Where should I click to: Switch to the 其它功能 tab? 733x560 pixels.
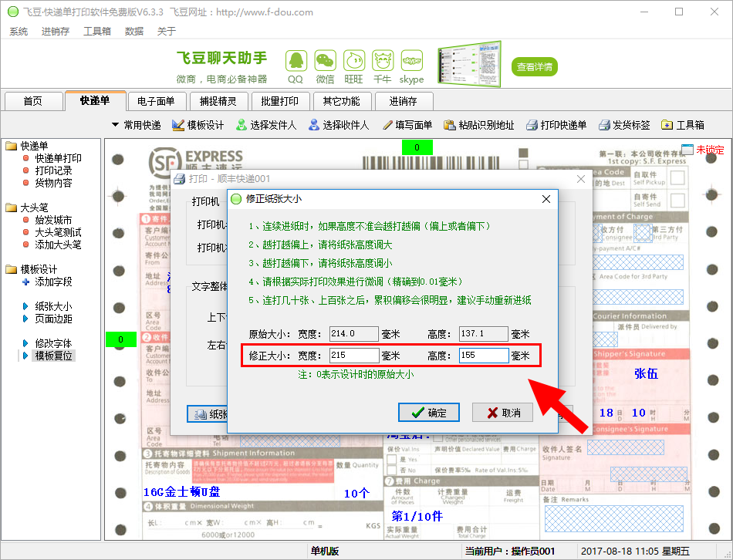coord(341,101)
